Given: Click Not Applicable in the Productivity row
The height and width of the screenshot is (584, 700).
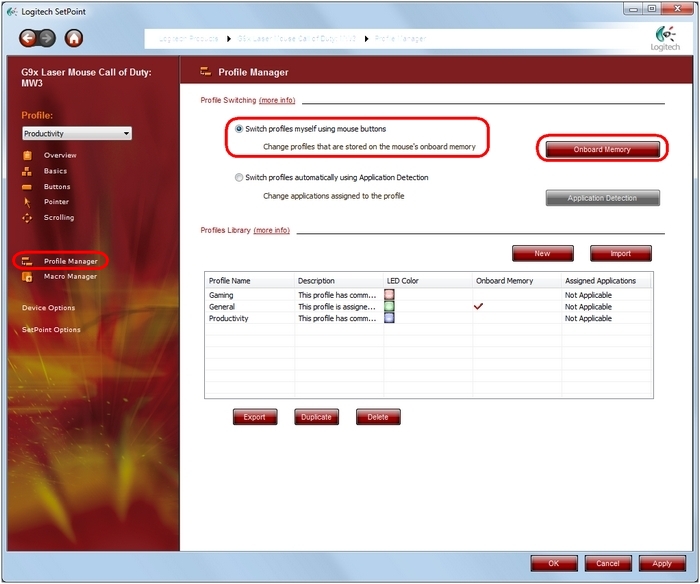Looking at the screenshot, I should (588, 318).
